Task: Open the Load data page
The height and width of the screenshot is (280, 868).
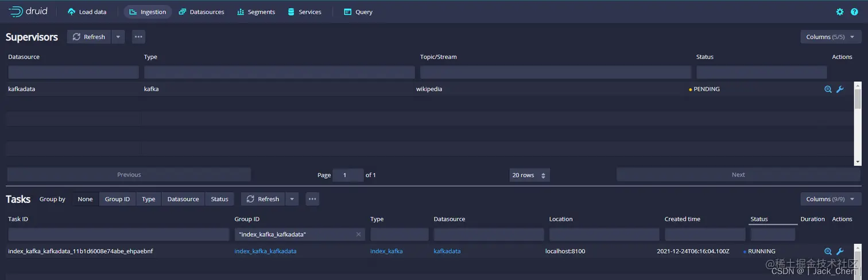Action: pyautogui.click(x=87, y=12)
